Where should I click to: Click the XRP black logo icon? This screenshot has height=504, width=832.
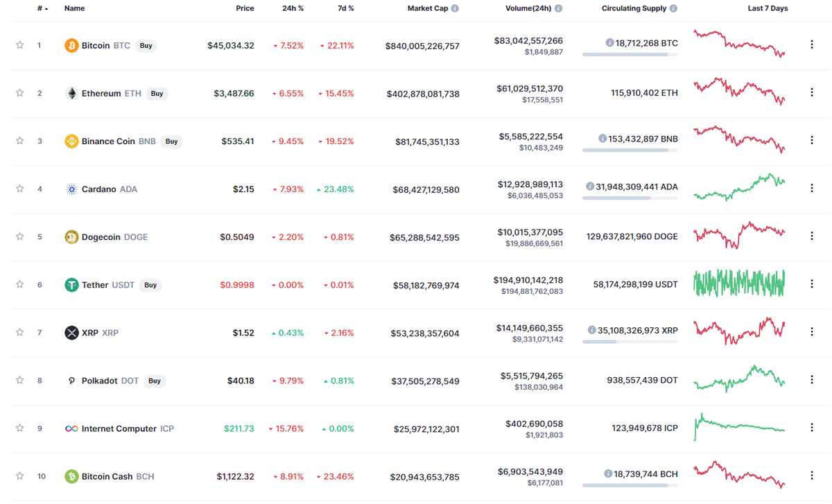(71, 333)
